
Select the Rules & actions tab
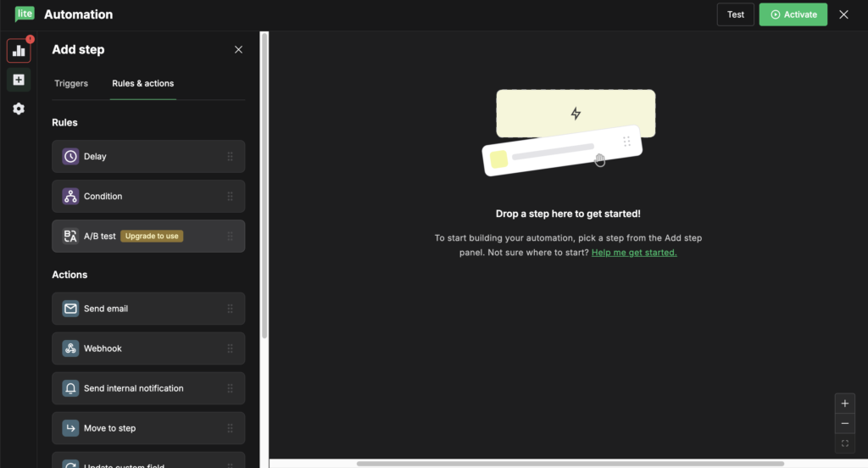(x=142, y=84)
